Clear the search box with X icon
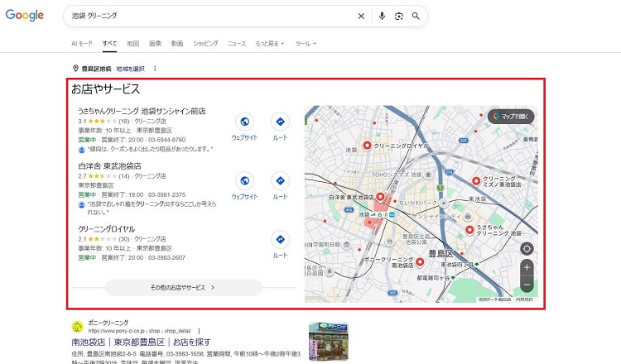Image resolution: width=621 pixels, height=364 pixels. [361, 16]
